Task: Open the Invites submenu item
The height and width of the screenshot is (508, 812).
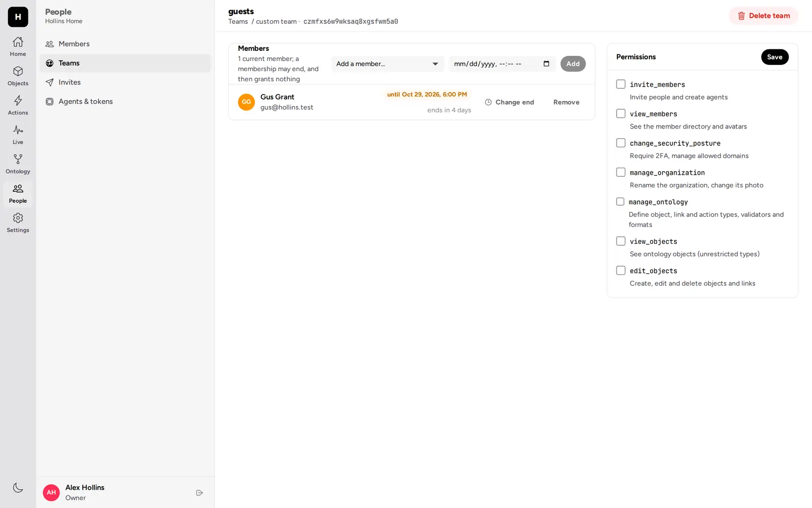Action: click(x=125, y=82)
